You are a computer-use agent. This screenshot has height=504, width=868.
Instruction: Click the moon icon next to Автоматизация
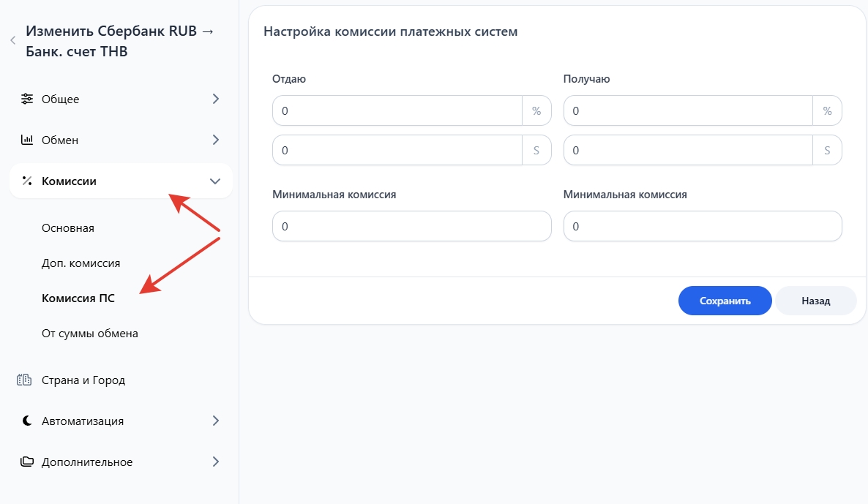pyautogui.click(x=27, y=421)
